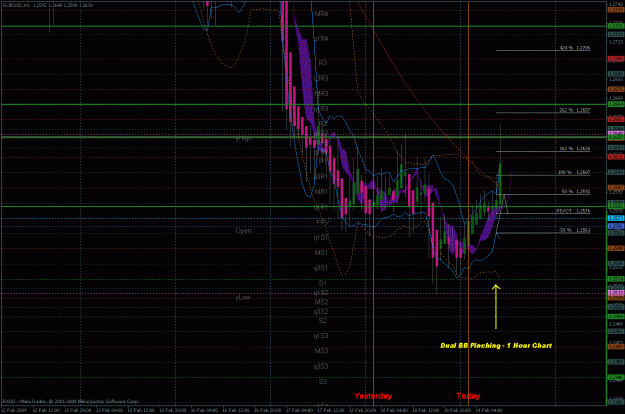Screen dimensions: 625x414
Task: Click the MR1 pivot label
Action: click(321, 192)
